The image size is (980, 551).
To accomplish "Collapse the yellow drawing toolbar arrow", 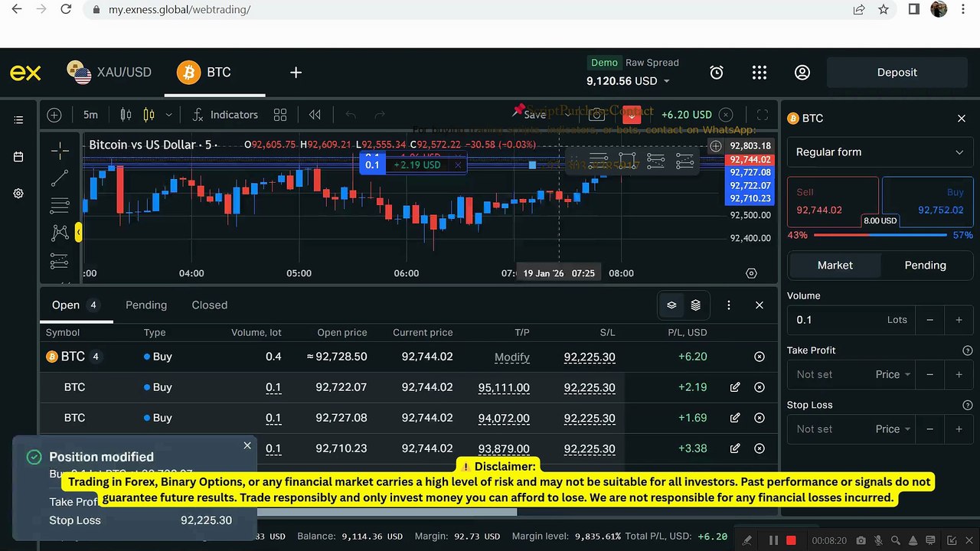I will point(78,233).
